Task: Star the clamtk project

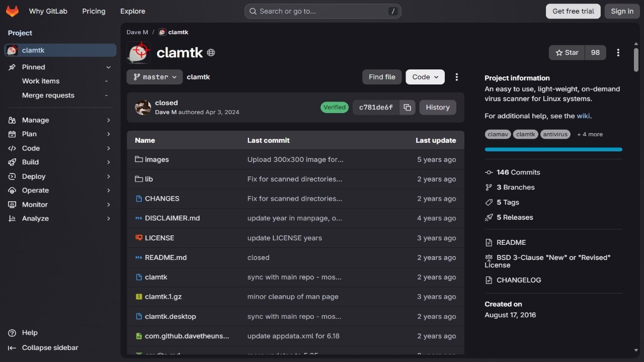Action: click(567, 53)
